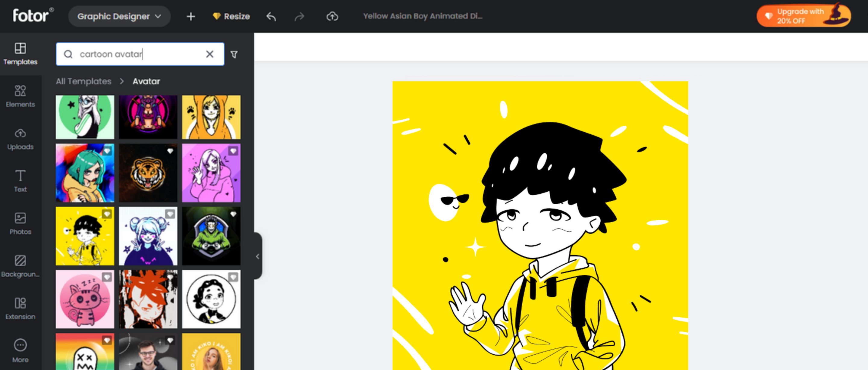Expand All Templates breadcrumb navigation
Viewport: 868px width, 370px height.
click(83, 81)
